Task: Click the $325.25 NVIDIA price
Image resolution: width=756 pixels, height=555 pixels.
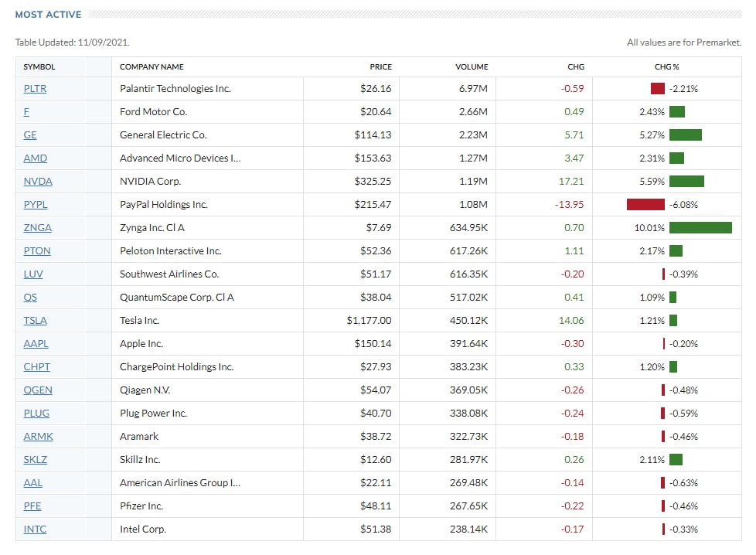Action: [x=373, y=182]
